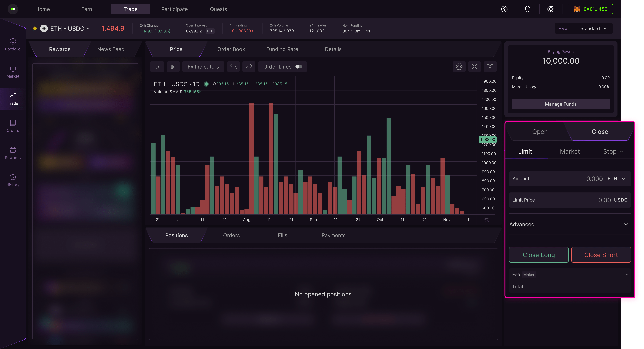The width and height of the screenshot is (644, 349).
Task: Change the candlestick chart type
Action: 173,67
